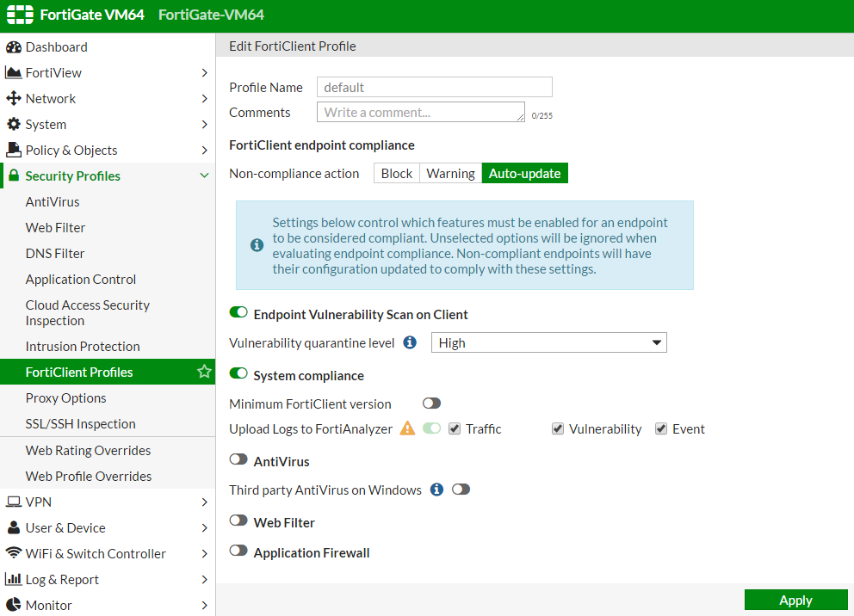The height and width of the screenshot is (616, 854).
Task: Open AntiVirus under Security Profiles
Action: 52,201
